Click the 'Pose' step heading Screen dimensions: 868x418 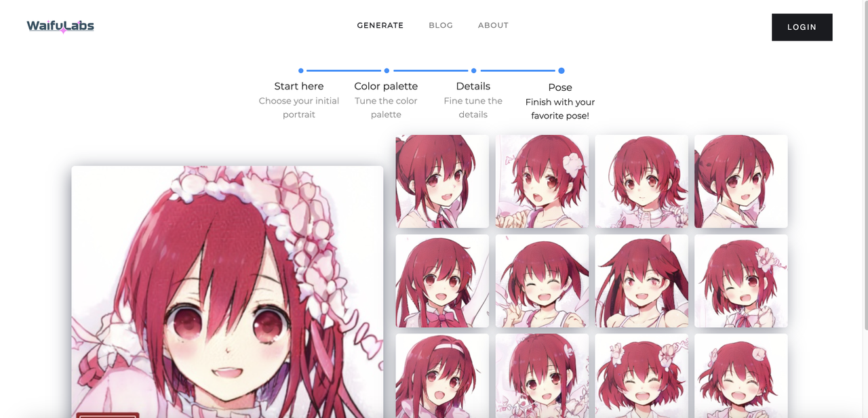(560, 87)
